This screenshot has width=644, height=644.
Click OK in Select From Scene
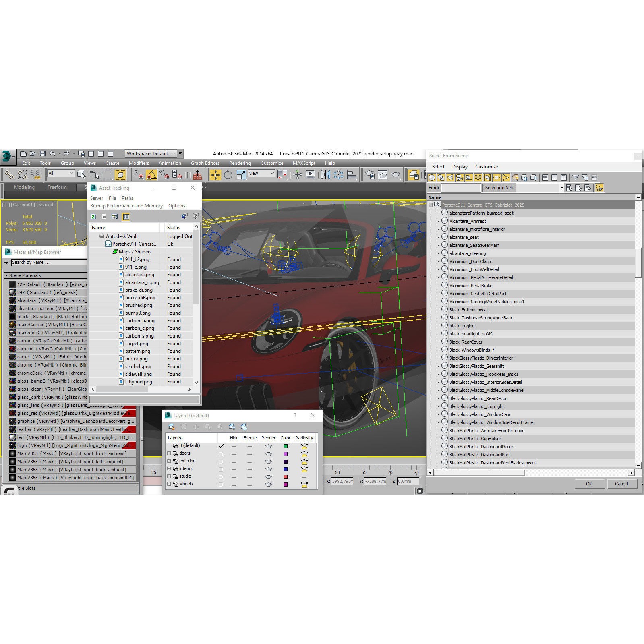589,484
